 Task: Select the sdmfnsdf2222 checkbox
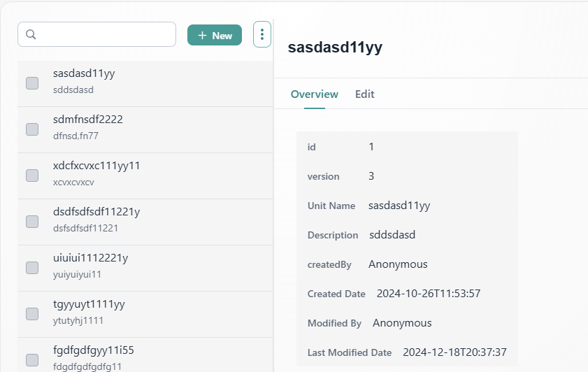(32, 129)
